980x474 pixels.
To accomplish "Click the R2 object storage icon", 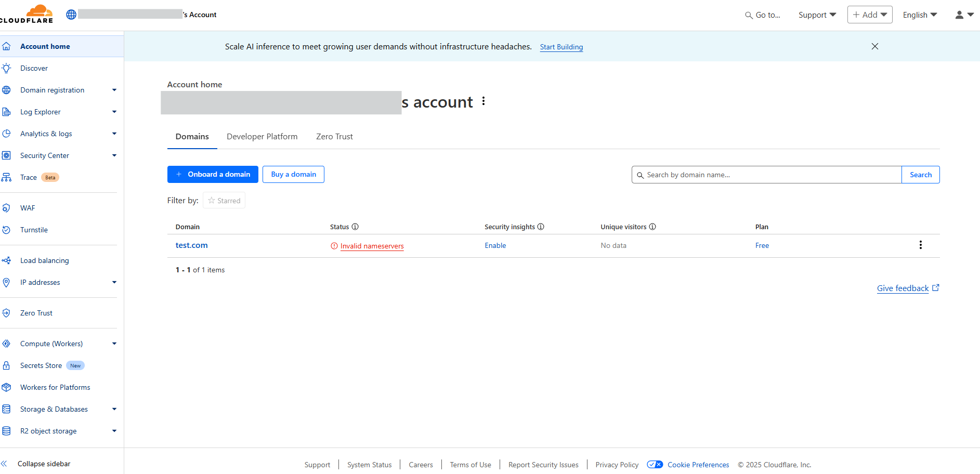I will point(6,431).
